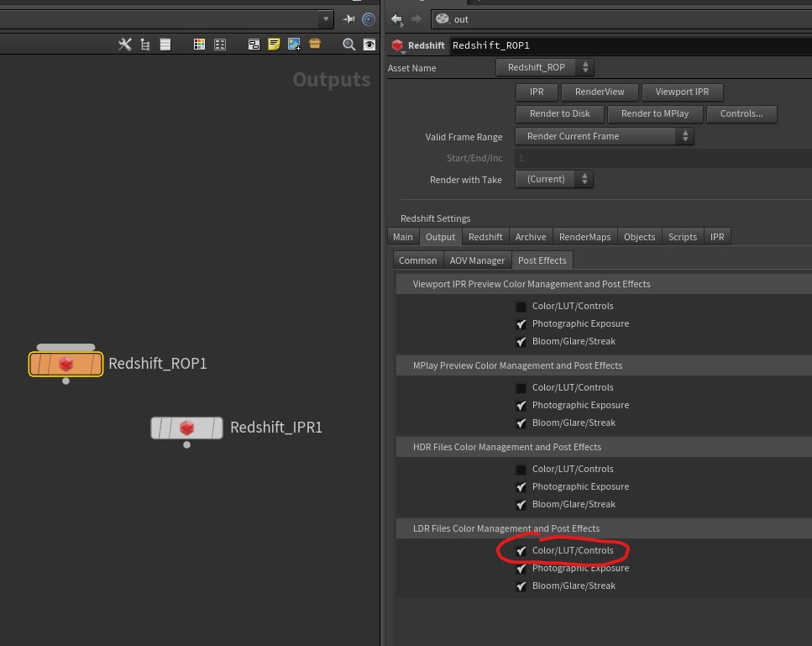Click the Viewport IPR button
The width and height of the screenshot is (812, 646).
pos(682,92)
